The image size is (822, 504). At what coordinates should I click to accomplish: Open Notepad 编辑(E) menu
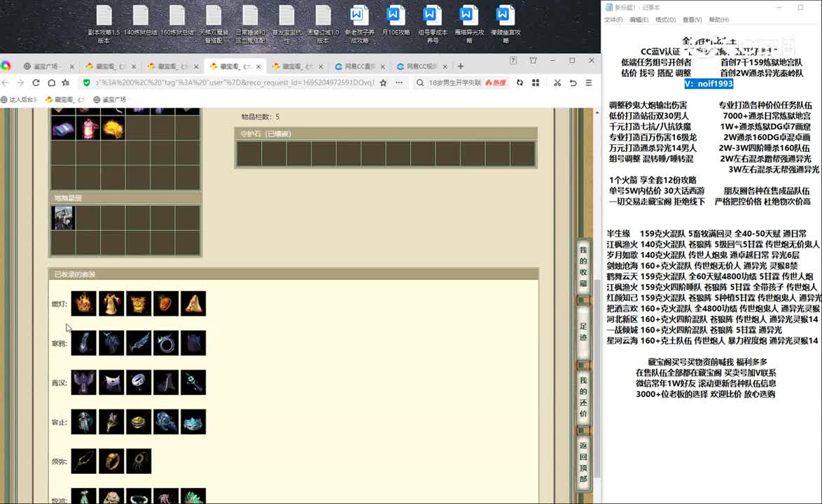pos(639,20)
